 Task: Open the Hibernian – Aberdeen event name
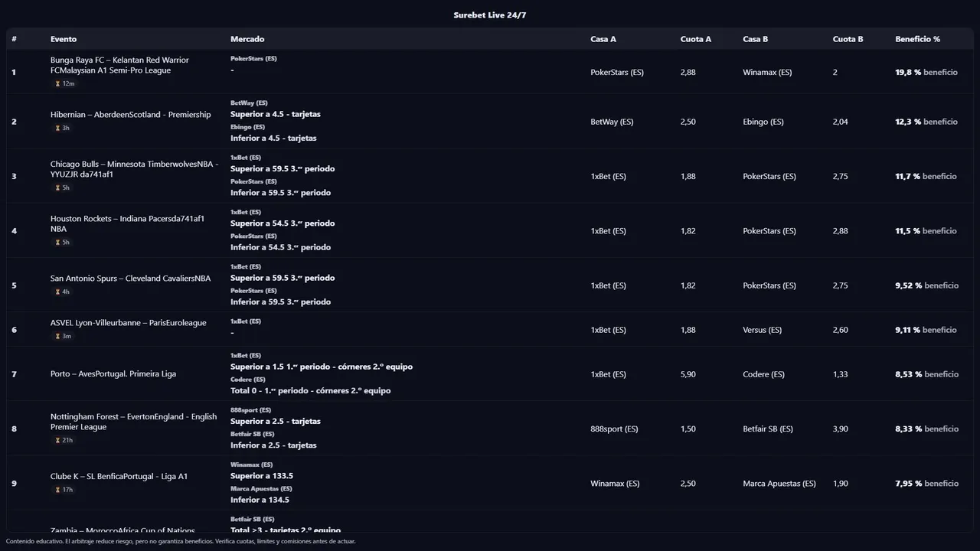pos(130,115)
